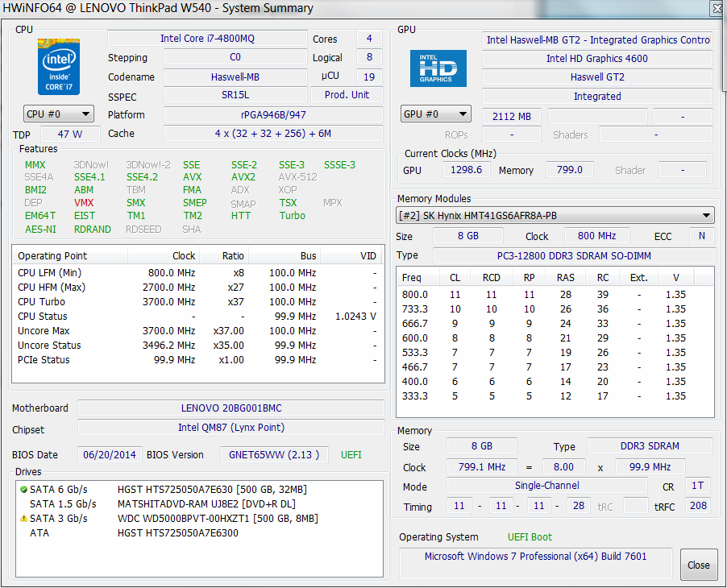Click the Intel HD Graphics logo
This screenshot has width=727, height=588.
click(438, 69)
